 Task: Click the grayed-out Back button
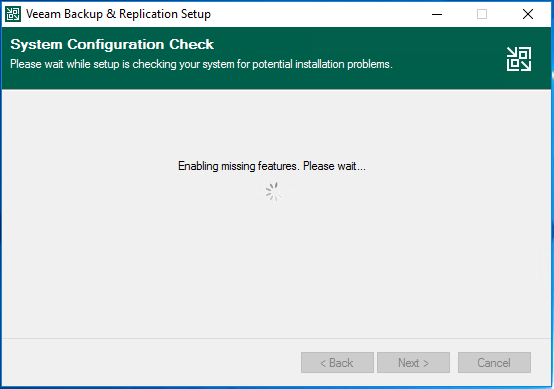pyautogui.click(x=337, y=363)
